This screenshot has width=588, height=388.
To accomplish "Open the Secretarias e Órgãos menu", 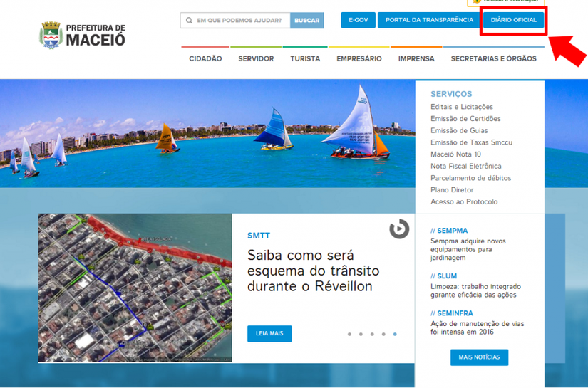I will [493, 58].
